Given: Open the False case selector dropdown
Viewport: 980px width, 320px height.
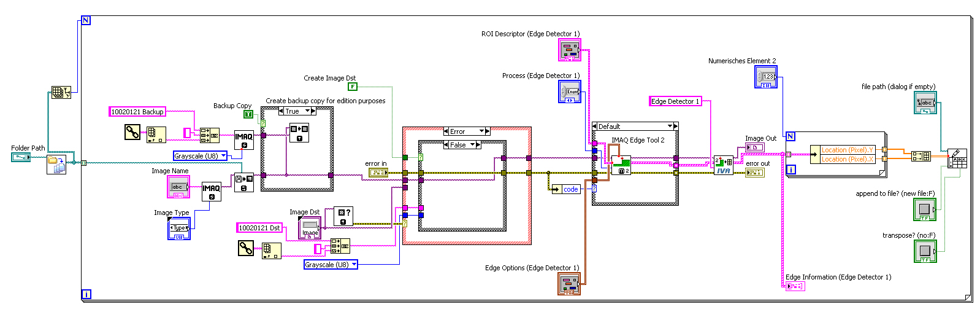Looking at the screenshot, I should pyautogui.click(x=472, y=145).
